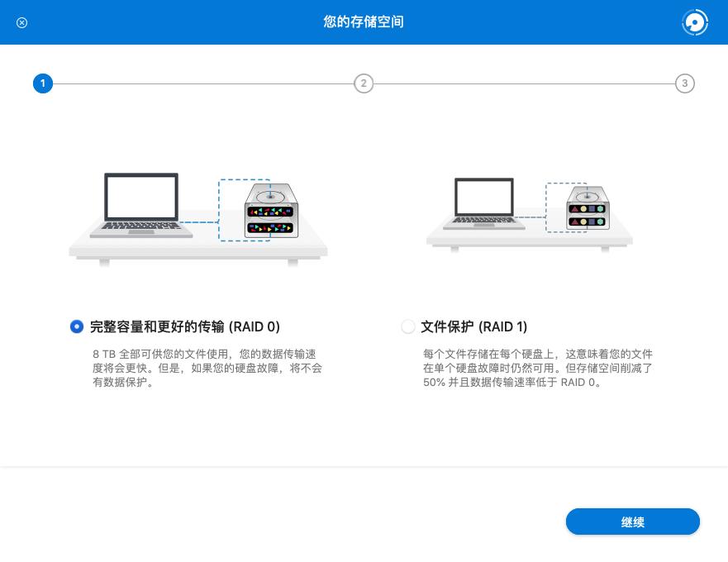The height and width of the screenshot is (562, 728).
Task: Click the active step 1 indicator
Action: pos(42,83)
